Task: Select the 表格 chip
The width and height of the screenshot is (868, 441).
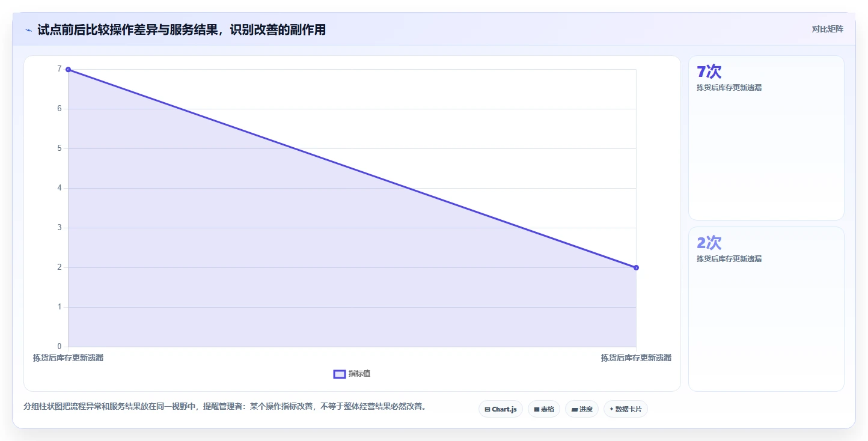Action: (x=544, y=409)
